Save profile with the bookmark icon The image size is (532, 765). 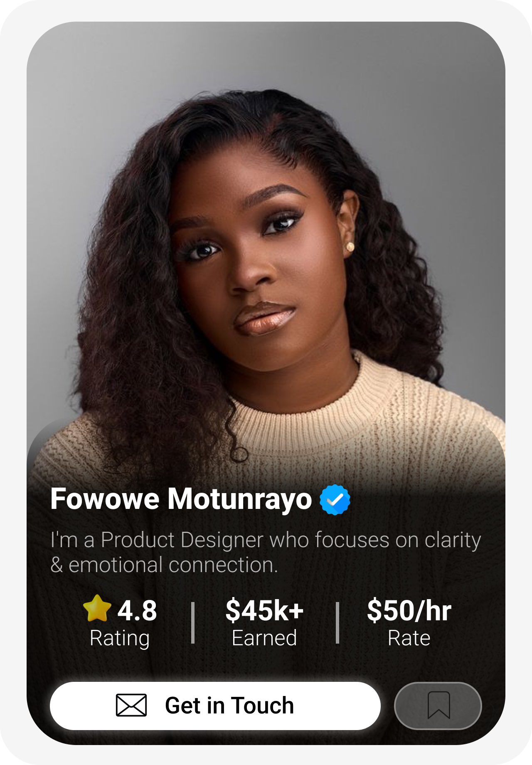pos(438,706)
